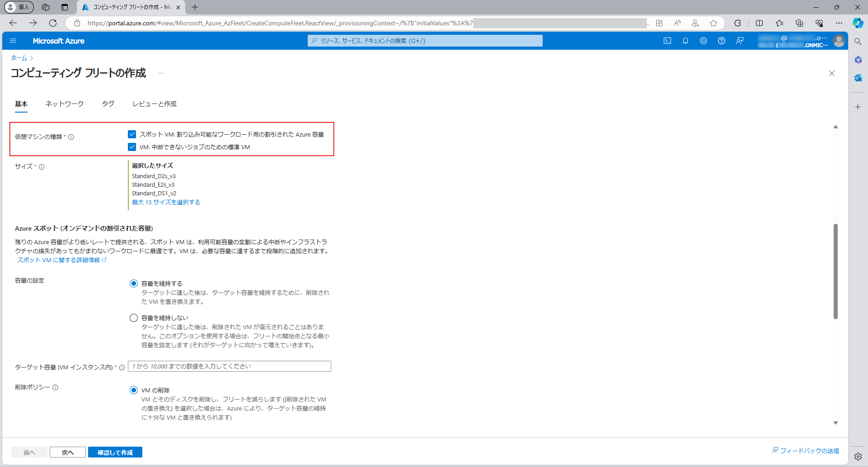Click the plus icon in Edge sidebar

tap(858, 107)
